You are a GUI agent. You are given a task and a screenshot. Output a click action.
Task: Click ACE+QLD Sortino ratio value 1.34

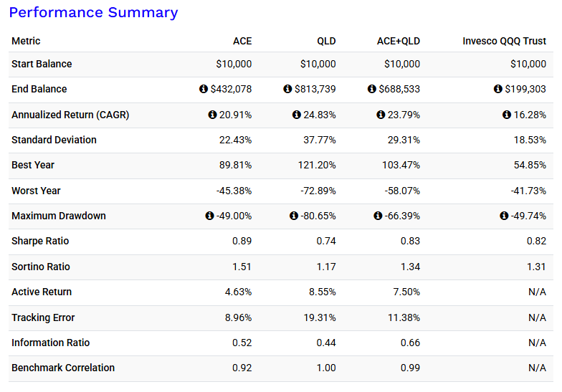click(410, 267)
